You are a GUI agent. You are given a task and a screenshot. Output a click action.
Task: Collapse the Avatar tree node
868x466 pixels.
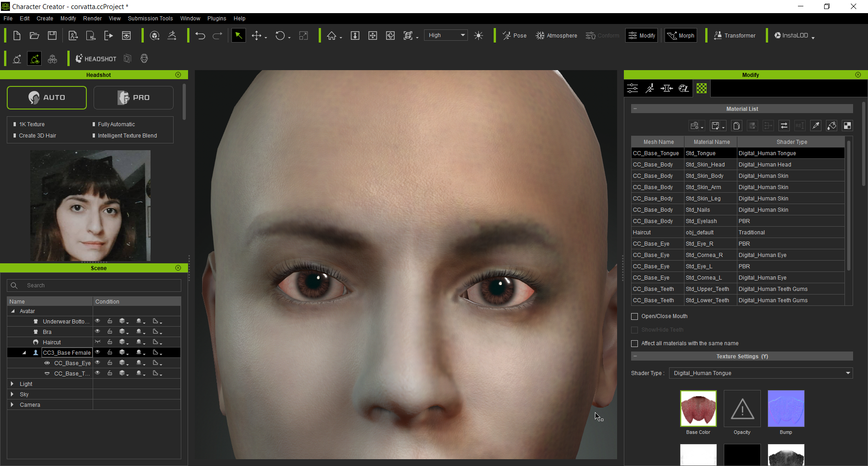coord(13,311)
